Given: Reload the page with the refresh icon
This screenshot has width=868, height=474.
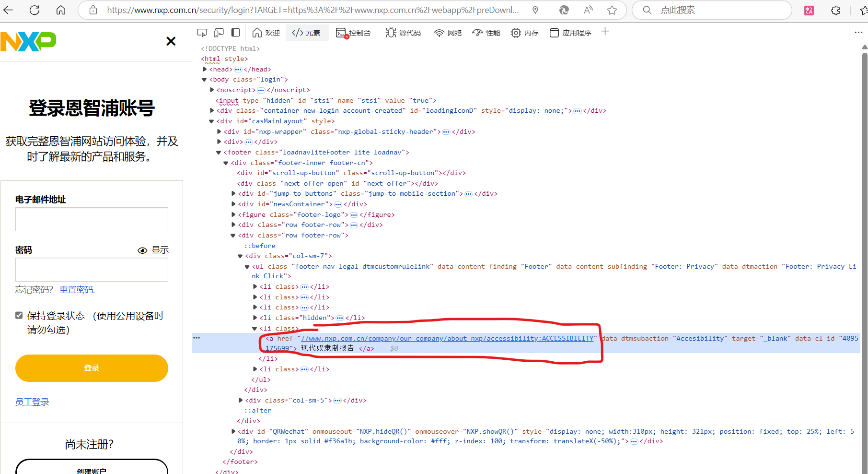Looking at the screenshot, I should pos(35,10).
